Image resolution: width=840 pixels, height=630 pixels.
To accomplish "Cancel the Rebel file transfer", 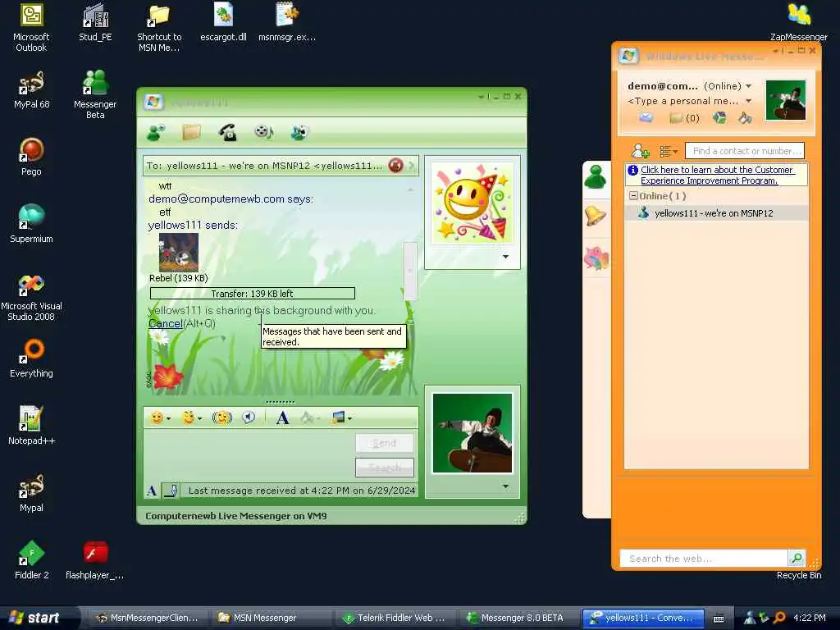I will coord(166,323).
